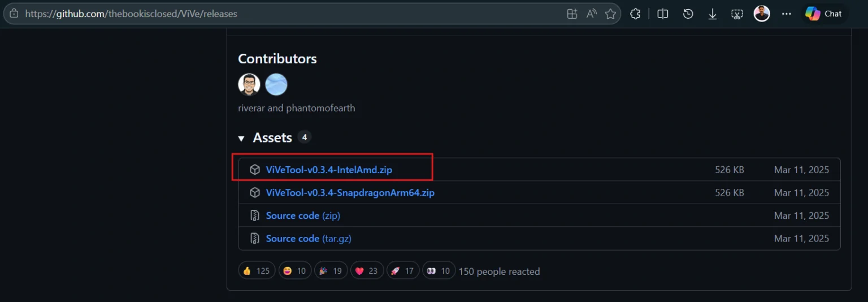The height and width of the screenshot is (302, 868).
Task: Open browser history clock icon
Action: (x=688, y=14)
